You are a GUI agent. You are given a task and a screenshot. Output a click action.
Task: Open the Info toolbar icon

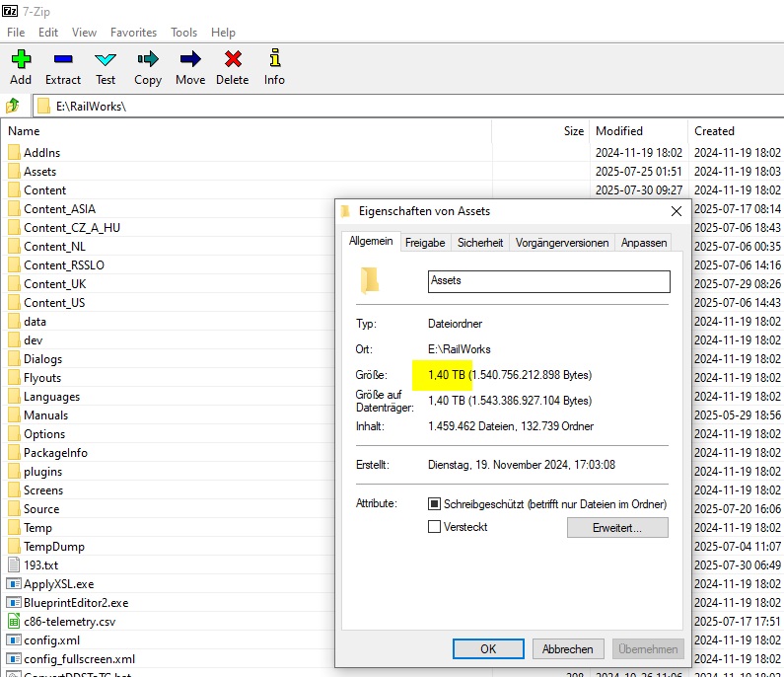[274, 58]
